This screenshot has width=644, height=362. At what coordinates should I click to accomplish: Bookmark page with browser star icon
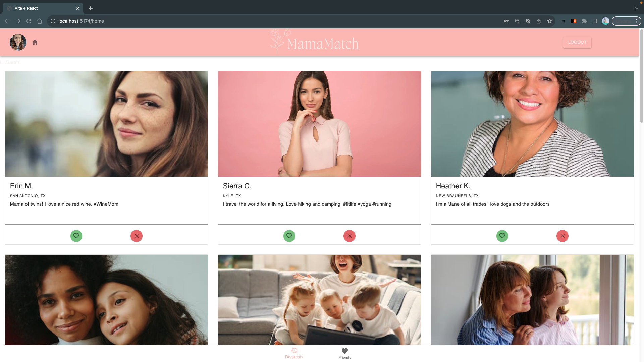coord(549,21)
